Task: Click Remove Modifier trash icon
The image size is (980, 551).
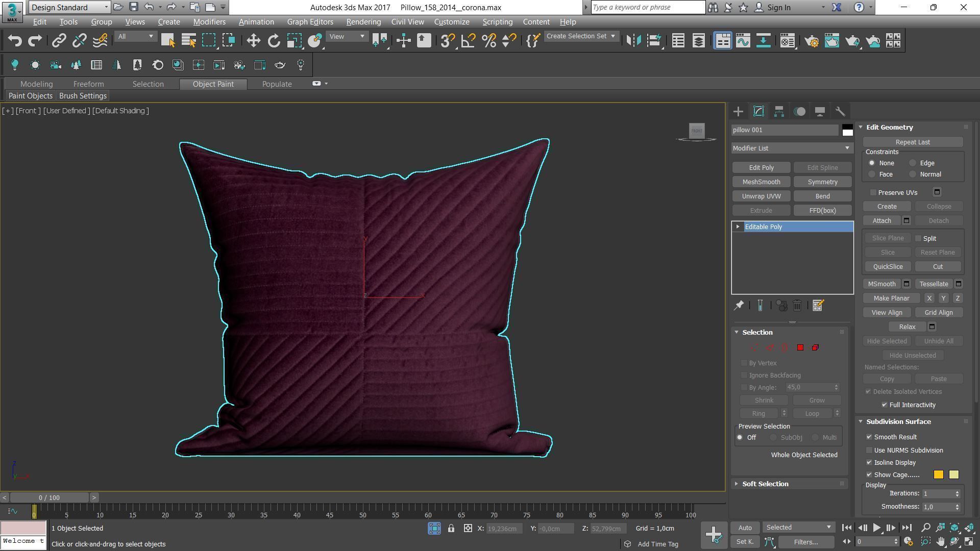Action: point(797,306)
